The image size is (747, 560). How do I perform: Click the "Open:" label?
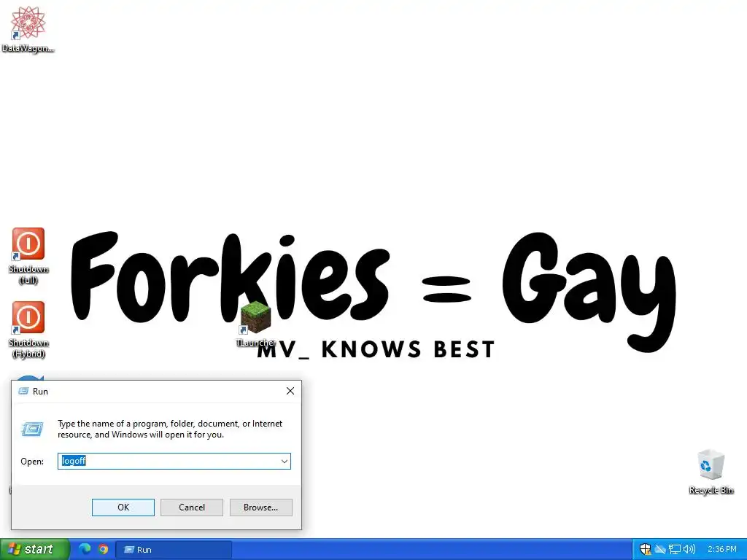click(32, 462)
